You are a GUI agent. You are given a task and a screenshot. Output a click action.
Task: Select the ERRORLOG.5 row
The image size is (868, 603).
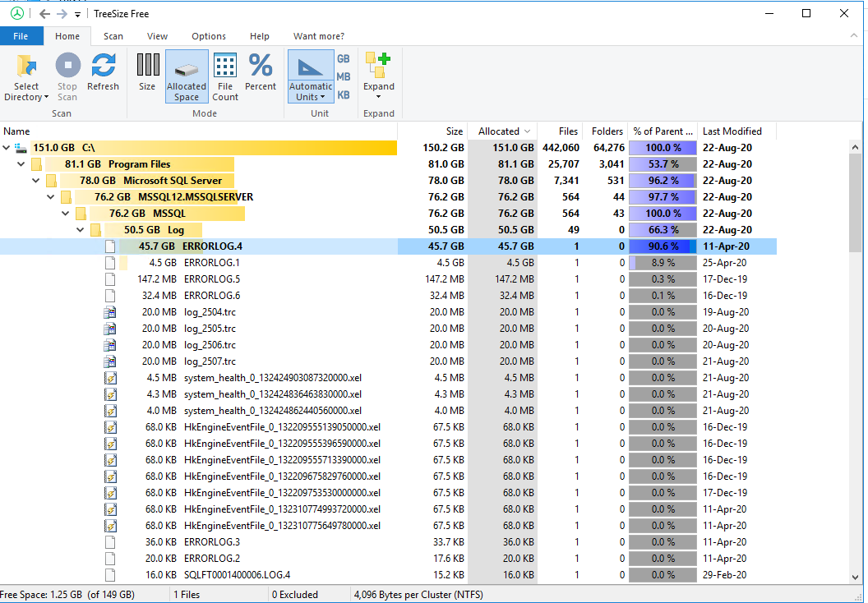pyautogui.click(x=388, y=279)
